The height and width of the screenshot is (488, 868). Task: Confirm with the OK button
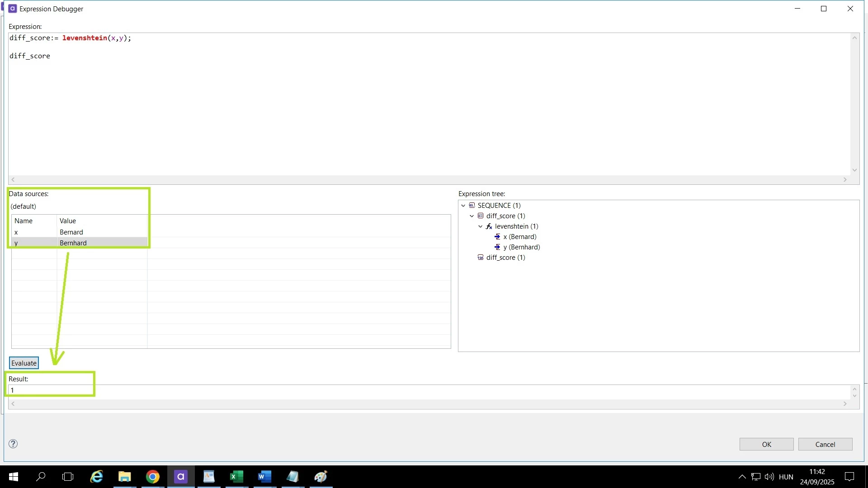click(x=766, y=444)
